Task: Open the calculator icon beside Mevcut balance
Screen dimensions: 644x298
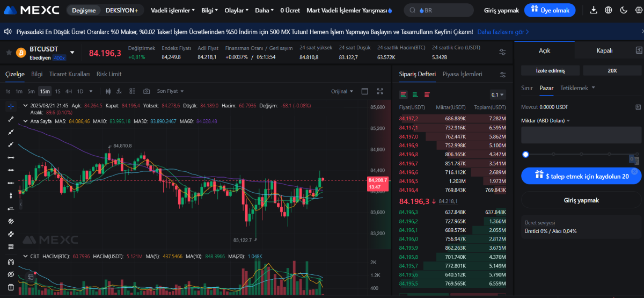Action: coord(638,107)
